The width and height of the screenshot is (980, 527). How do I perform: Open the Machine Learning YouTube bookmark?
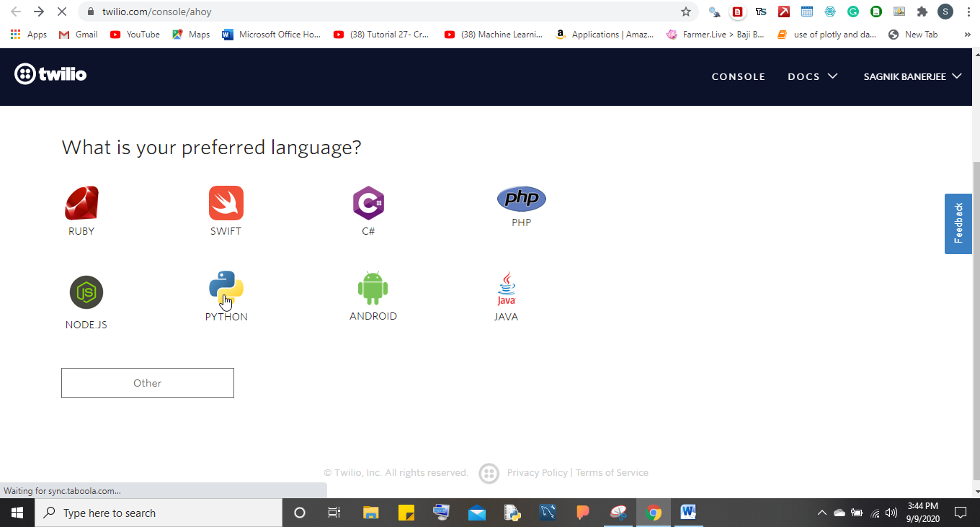[494, 34]
